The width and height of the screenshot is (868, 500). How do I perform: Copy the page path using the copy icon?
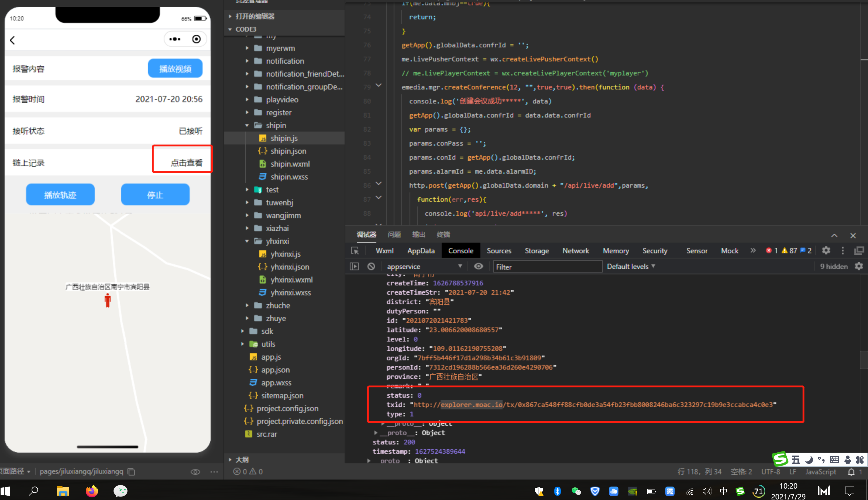pyautogui.click(x=131, y=472)
